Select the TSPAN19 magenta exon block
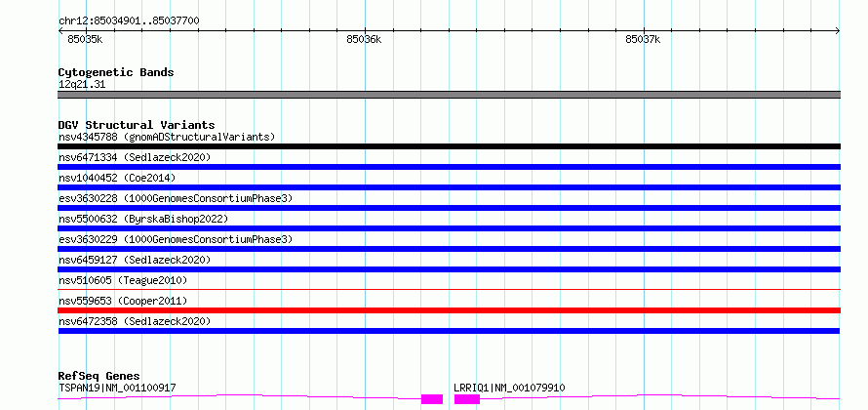This screenshot has width=868, height=410. click(432, 399)
